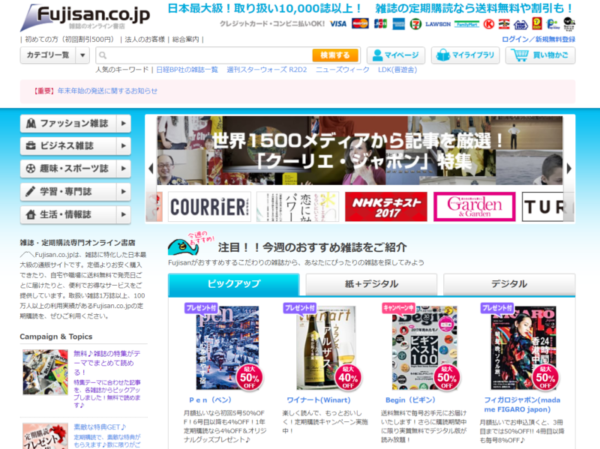The image size is (600, 449).
Task: Go to next banner slide
Action: 569,168
